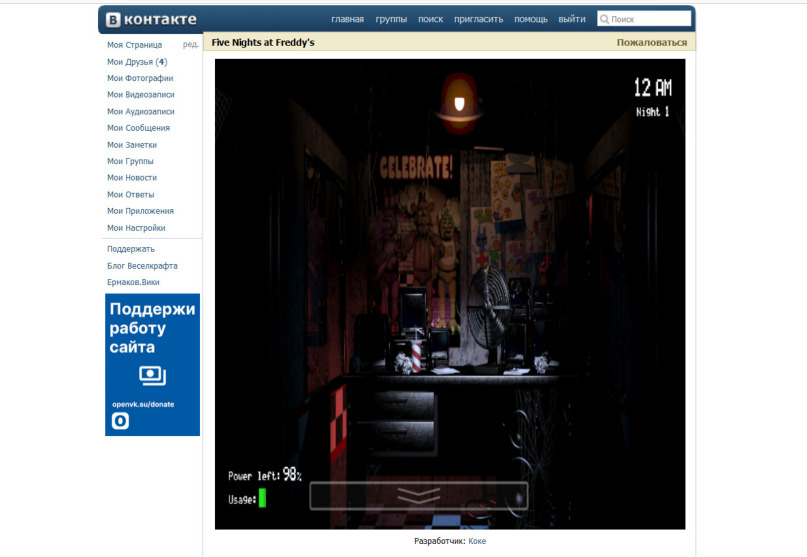Open Мои Настройки
This screenshot has width=807, height=557.
(x=136, y=228)
